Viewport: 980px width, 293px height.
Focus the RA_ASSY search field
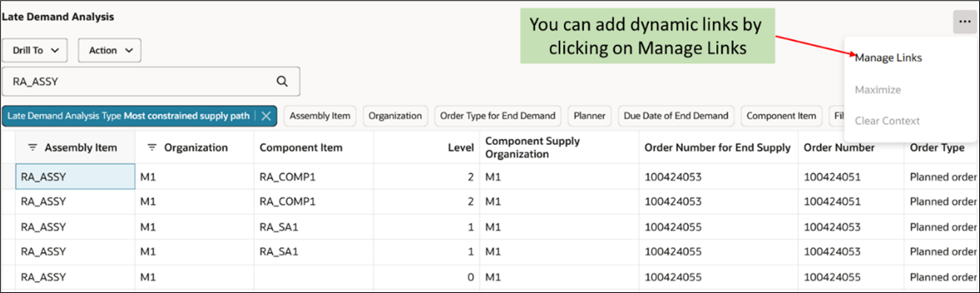151,82
